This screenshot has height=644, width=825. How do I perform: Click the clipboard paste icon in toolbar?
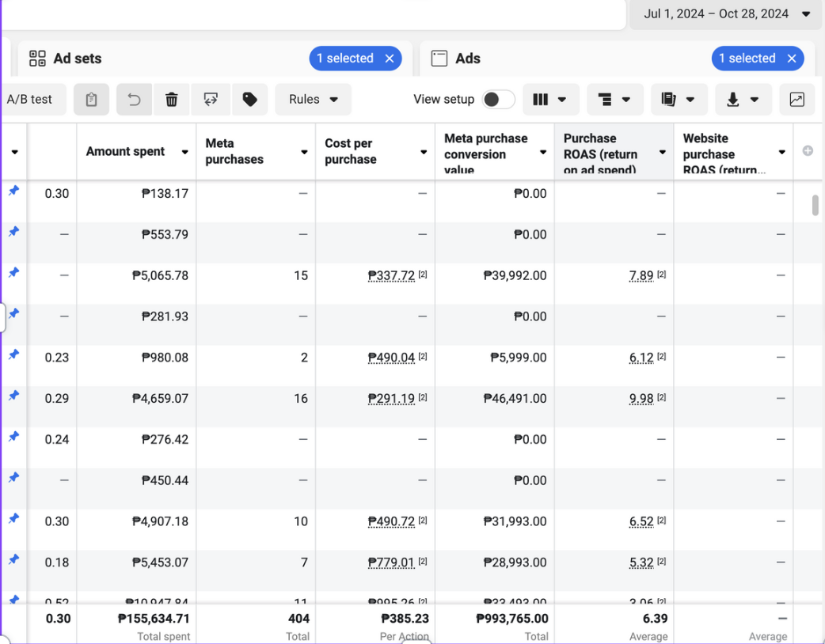point(91,100)
